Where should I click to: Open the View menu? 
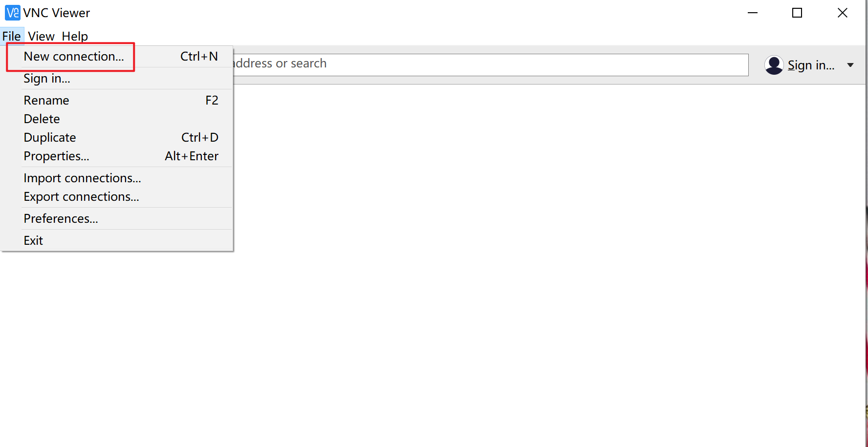[x=41, y=36]
